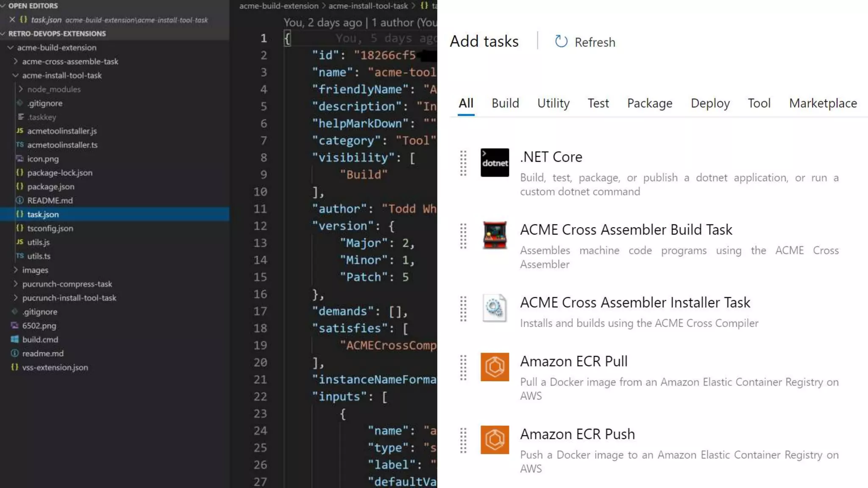This screenshot has width=868, height=488.
Task: Select the Tool tab
Action: pyautogui.click(x=759, y=103)
